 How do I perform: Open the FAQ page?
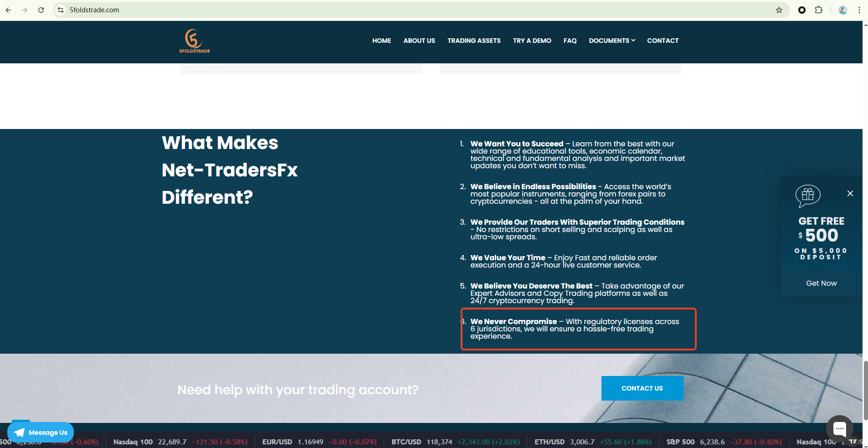point(570,41)
